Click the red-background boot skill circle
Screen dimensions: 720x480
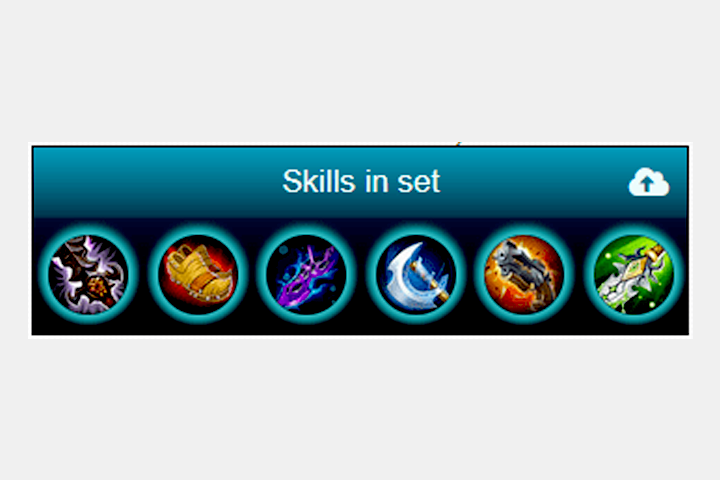click(198, 274)
